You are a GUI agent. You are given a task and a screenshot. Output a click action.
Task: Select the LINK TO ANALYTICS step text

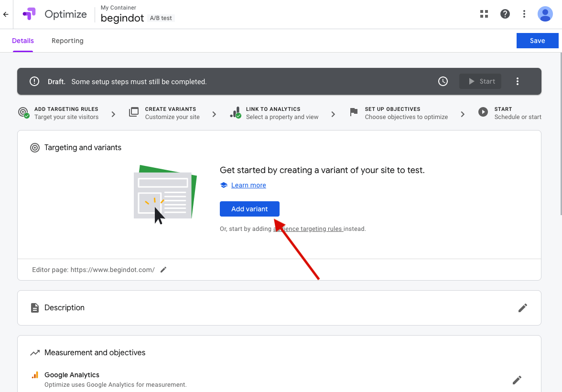pyautogui.click(x=273, y=109)
